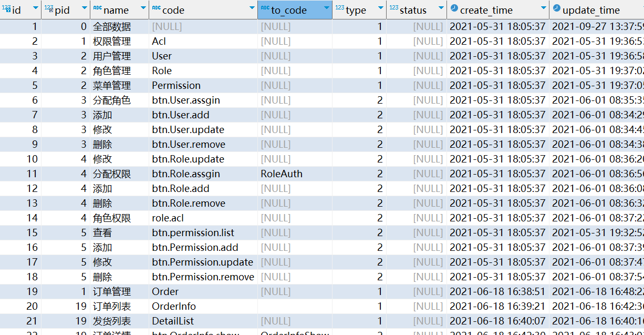
Task: Click the clock icon beside update_time header
Action: pos(556,9)
